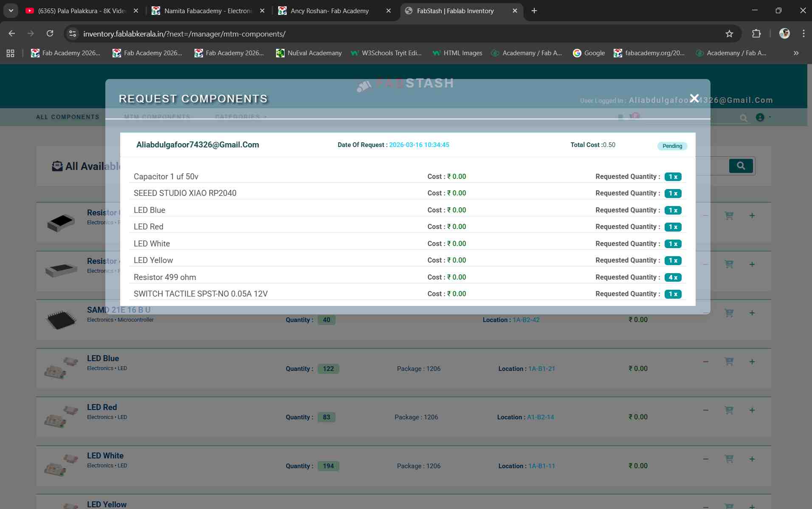Open the apps grid in bookmarks bar

coord(11,53)
